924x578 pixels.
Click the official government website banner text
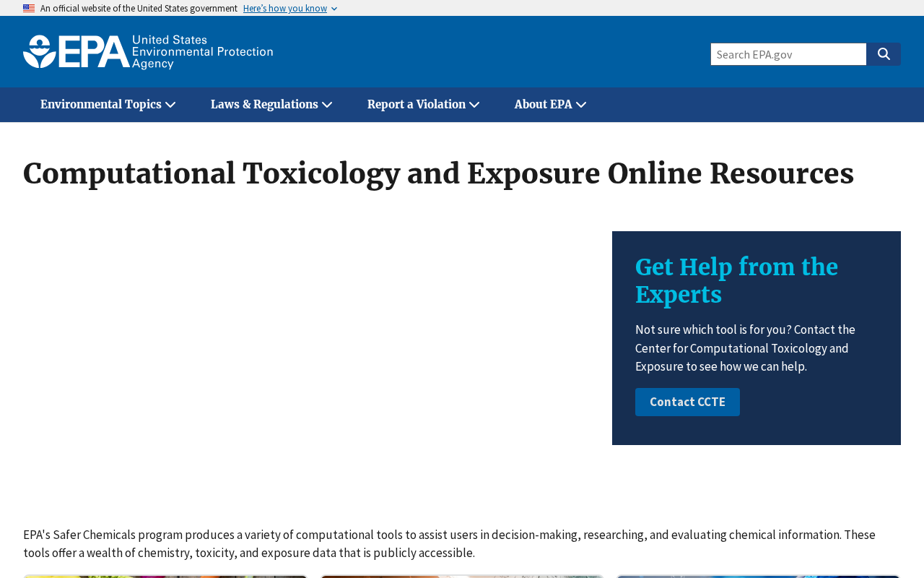point(139,9)
